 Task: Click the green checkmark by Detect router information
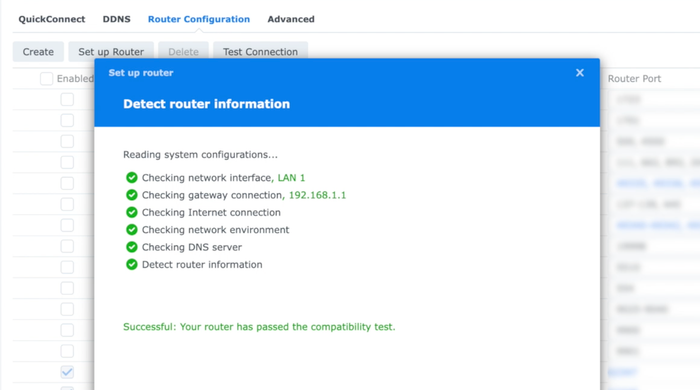(132, 265)
